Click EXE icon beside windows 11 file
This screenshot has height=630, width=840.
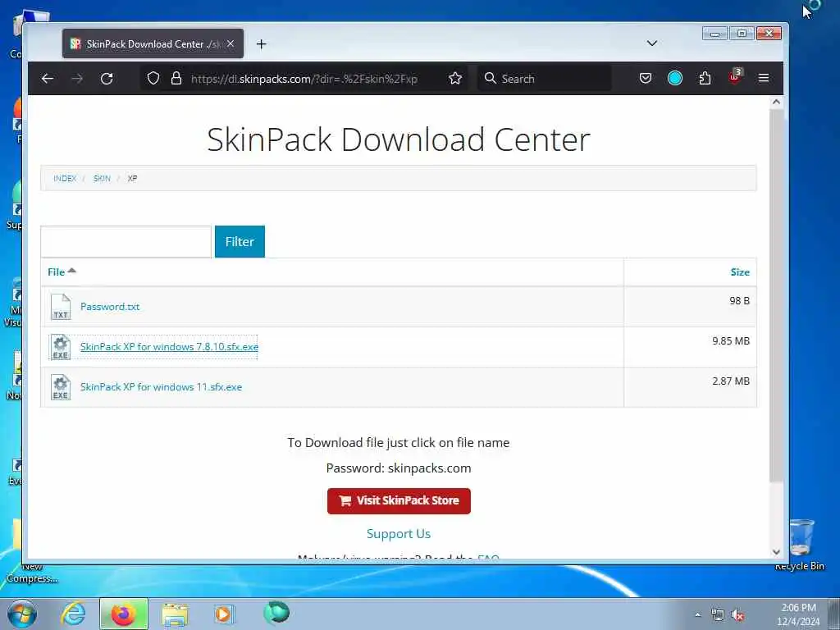(61, 387)
